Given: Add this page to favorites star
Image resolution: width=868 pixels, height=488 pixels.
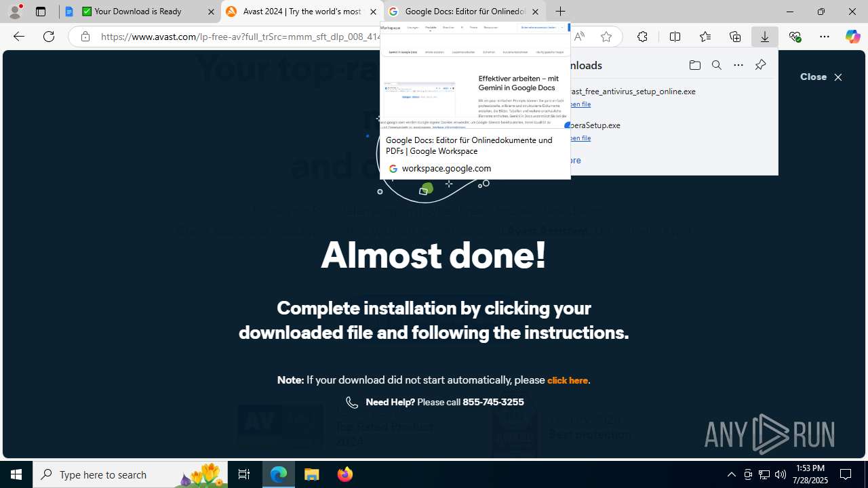Looking at the screenshot, I should pyautogui.click(x=606, y=37).
